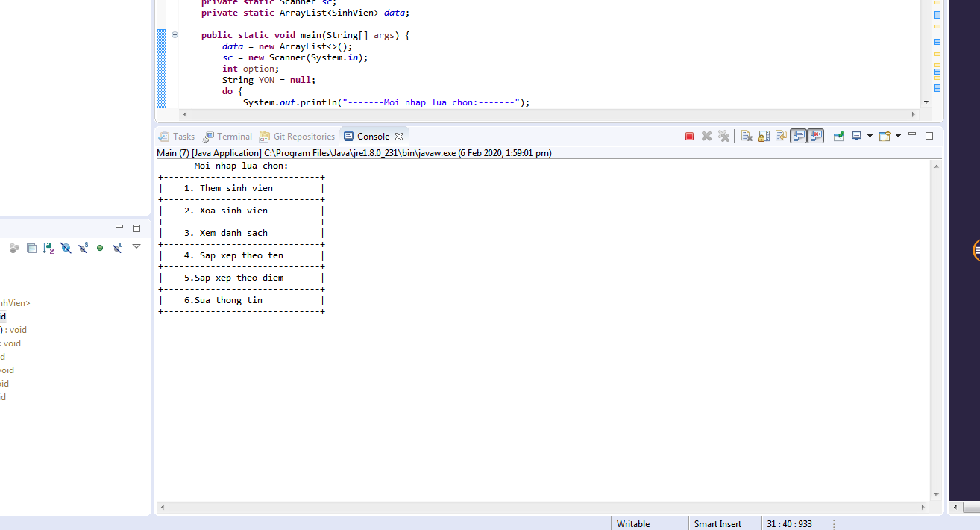Pin the Console view

(838, 136)
